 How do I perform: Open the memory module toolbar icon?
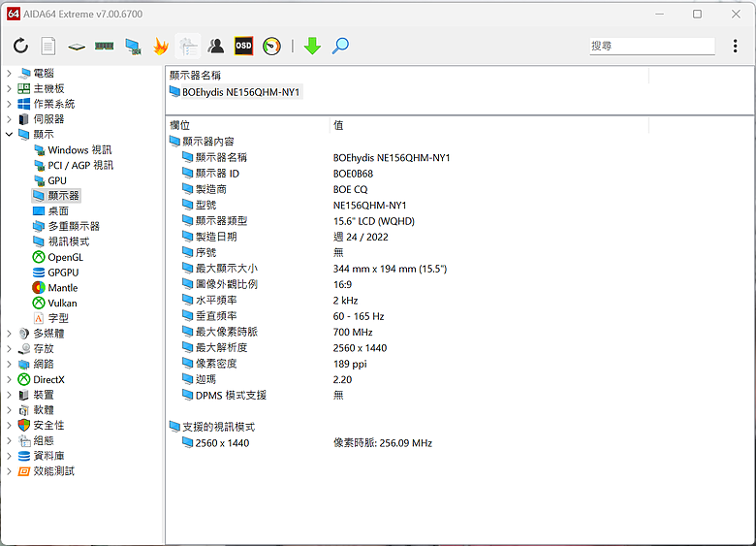click(104, 47)
